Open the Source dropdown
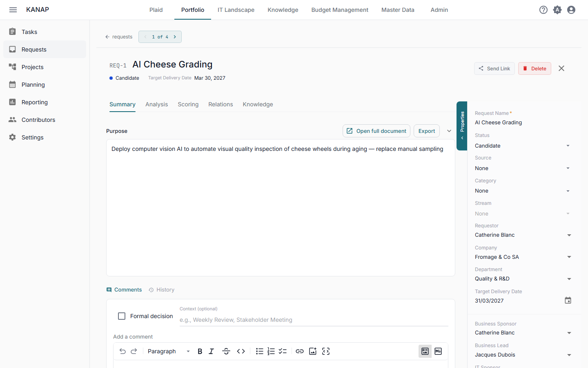The height and width of the screenshot is (368, 588). [523, 168]
